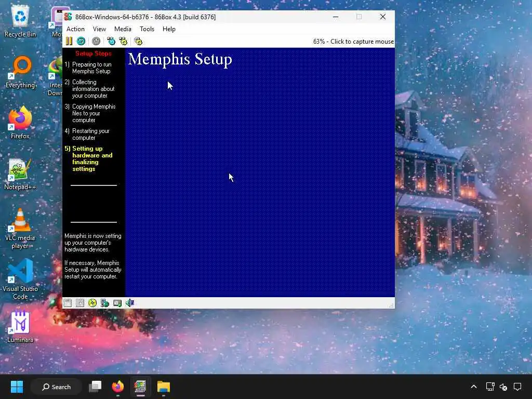Open the Help menu
Image resolution: width=532 pixels, height=399 pixels.
click(169, 29)
